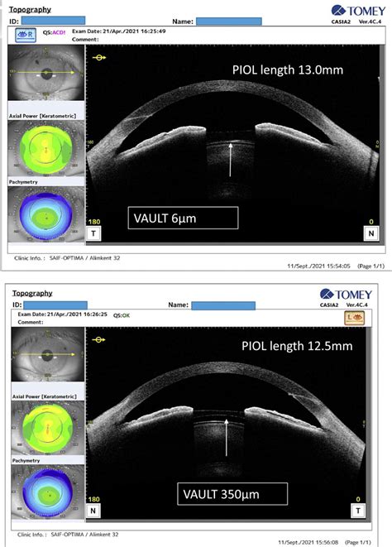Click Exam Date 21/Apr./2021 16:25:49
Image resolution: width=392 pixels, height=547 pixels.
coord(118,31)
